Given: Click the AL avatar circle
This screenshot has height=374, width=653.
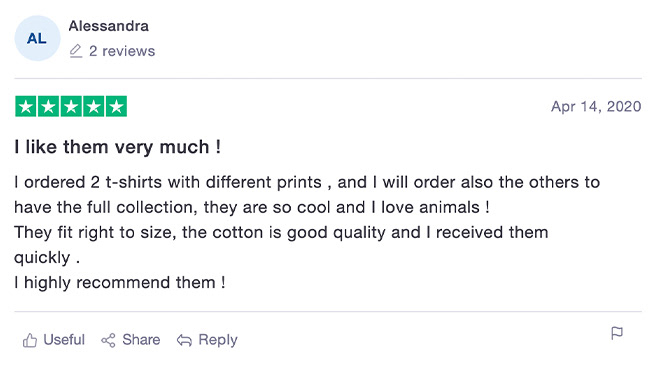Looking at the screenshot, I should (37, 38).
